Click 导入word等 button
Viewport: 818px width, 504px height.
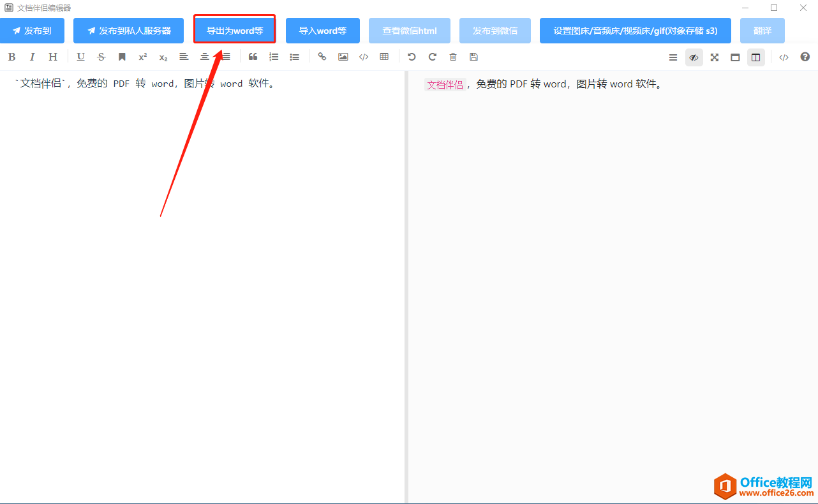[323, 31]
